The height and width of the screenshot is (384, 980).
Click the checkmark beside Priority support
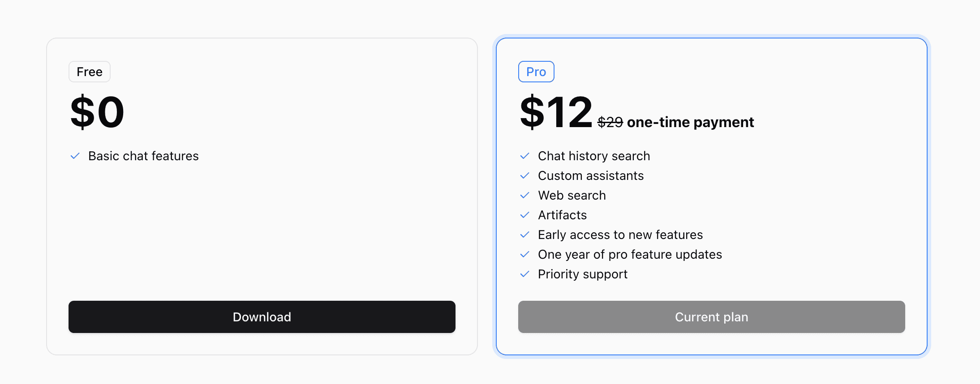click(x=525, y=274)
